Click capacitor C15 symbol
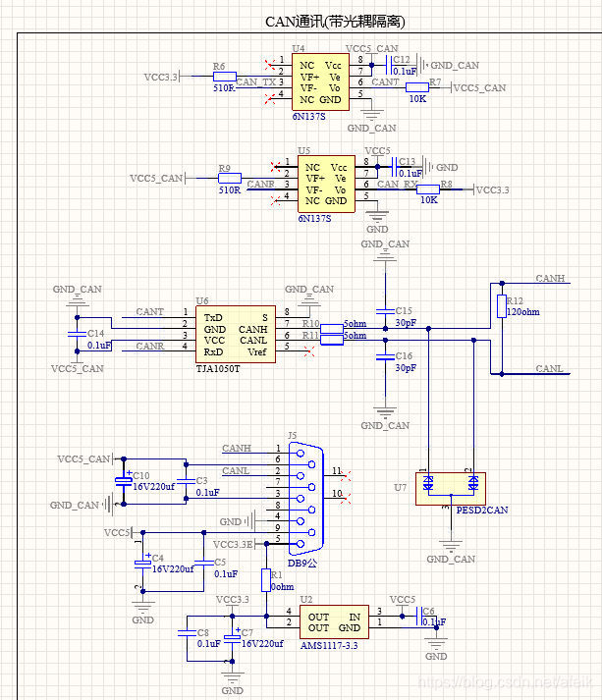Image resolution: width=602 pixels, height=700 pixels. (385, 311)
